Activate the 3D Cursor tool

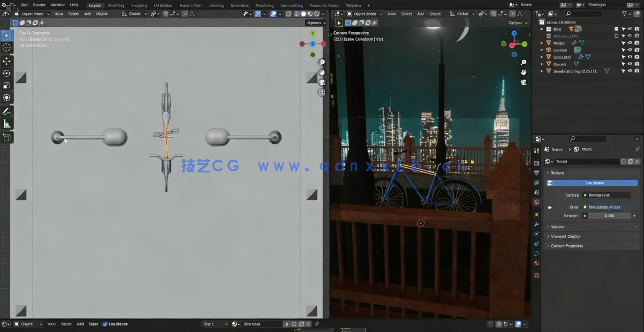click(x=7, y=48)
